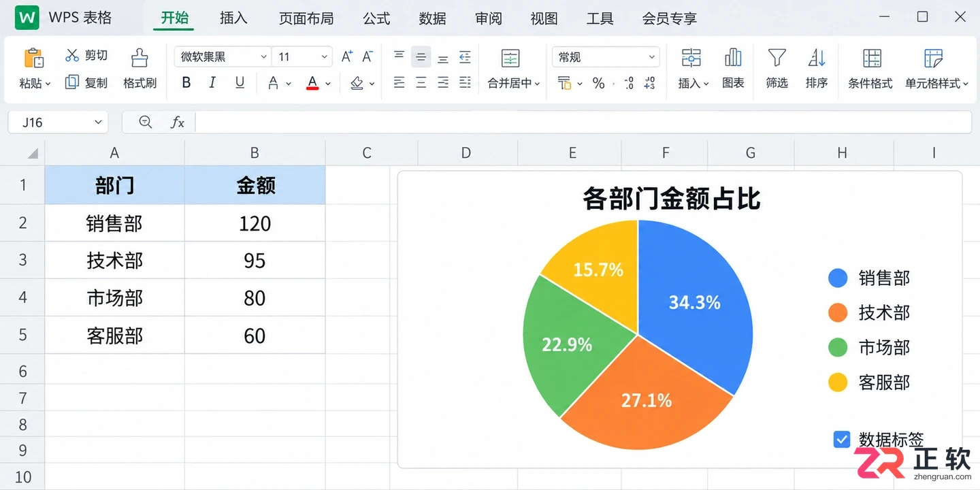Select column B header
980x490 pixels.
click(255, 152)
